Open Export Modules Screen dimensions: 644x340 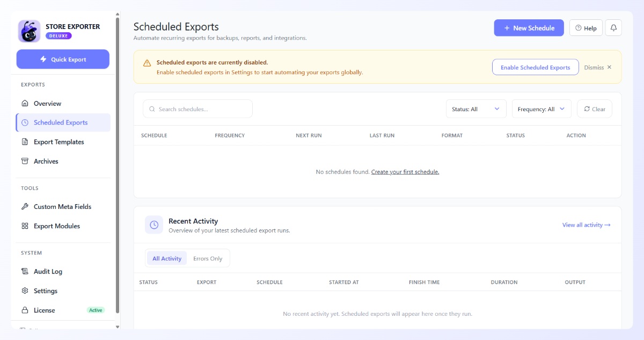click(x=63, y=226)
